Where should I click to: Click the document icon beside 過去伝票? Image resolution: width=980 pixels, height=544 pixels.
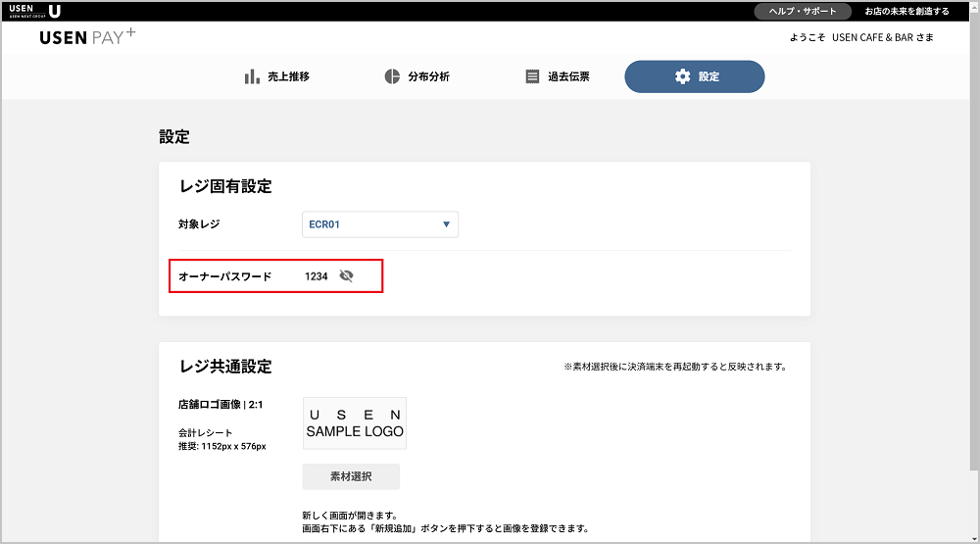pos(532,76)
